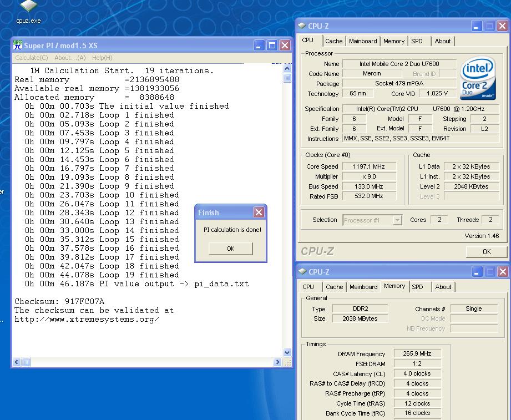The height and width of the screenshot is (420, 511).
Task: Click OK in the Finish dialog
Action: pos(230,249)
